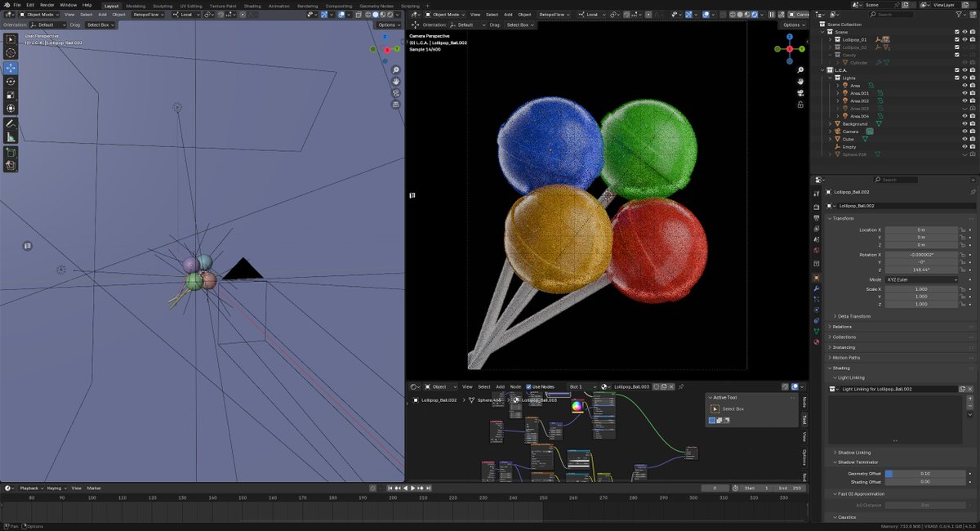Disable rendering for the Cube object

[973, 139]
